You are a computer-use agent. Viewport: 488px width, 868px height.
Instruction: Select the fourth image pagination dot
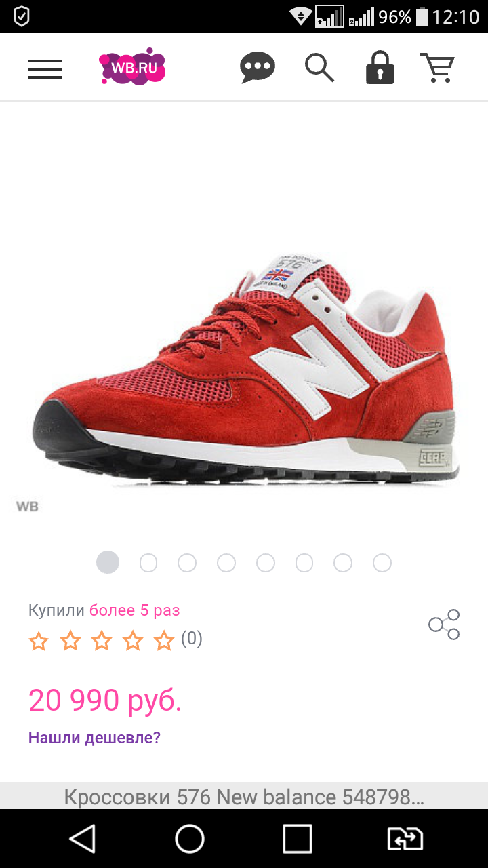[226, 563]
